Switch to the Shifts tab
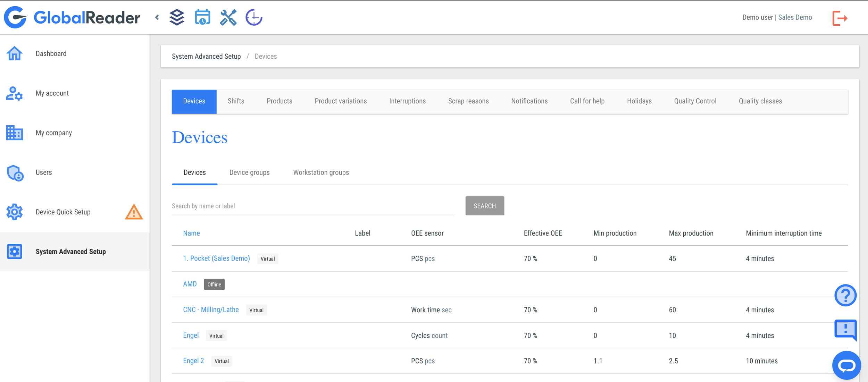This screenshot has width=868, height=382. click(x=236, y=101)
